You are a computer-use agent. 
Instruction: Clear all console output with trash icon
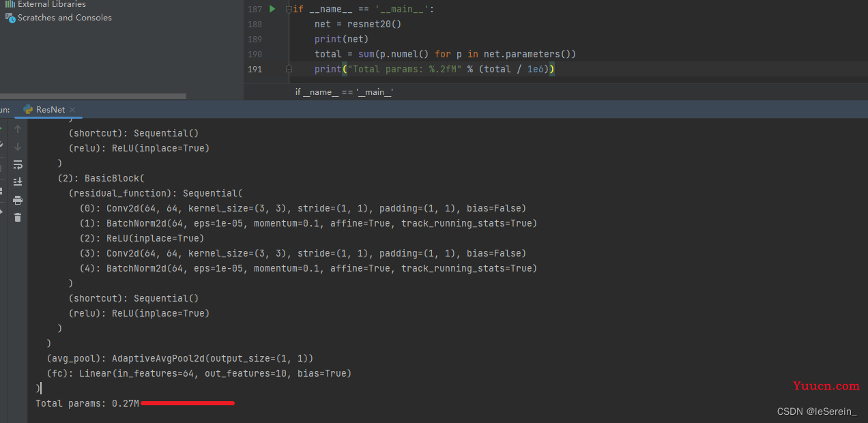click(18, 217)
